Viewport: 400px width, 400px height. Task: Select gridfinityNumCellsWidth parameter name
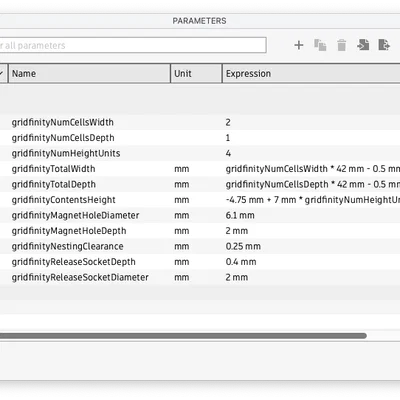tap(63, 122)
